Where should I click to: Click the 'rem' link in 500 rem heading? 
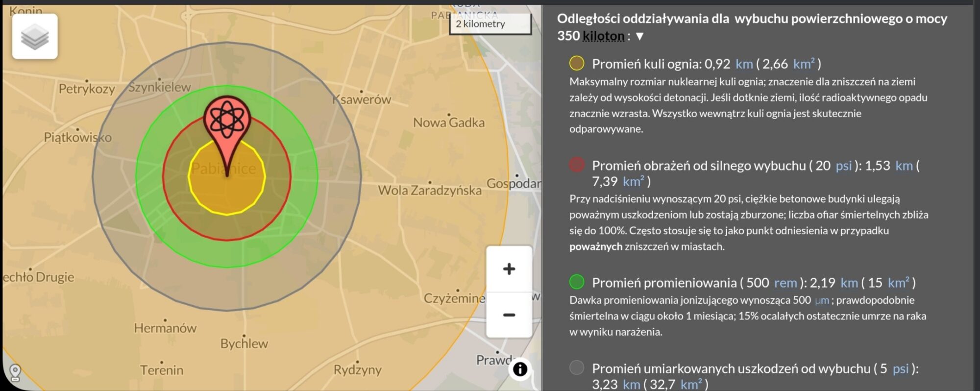click(785, 283)
